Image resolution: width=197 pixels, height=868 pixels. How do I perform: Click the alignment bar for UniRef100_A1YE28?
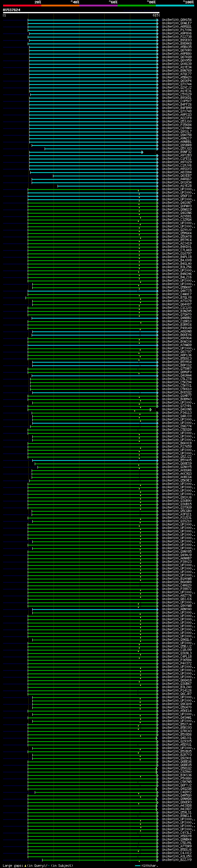108,186
